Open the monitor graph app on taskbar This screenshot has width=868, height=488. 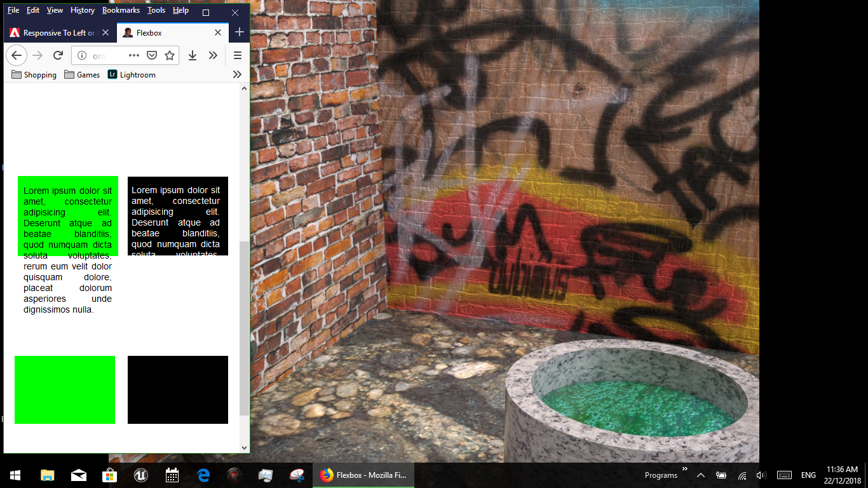(x=266, y=475)
